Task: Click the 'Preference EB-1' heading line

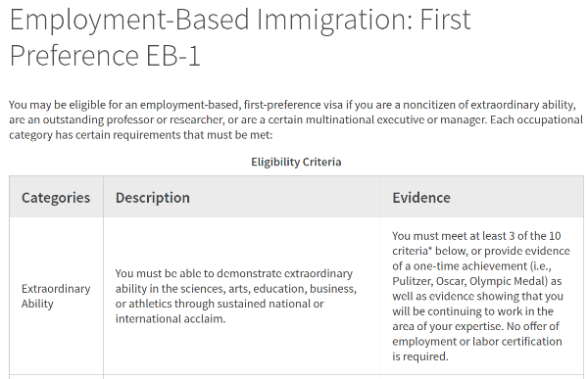Action: click(105, 56)
